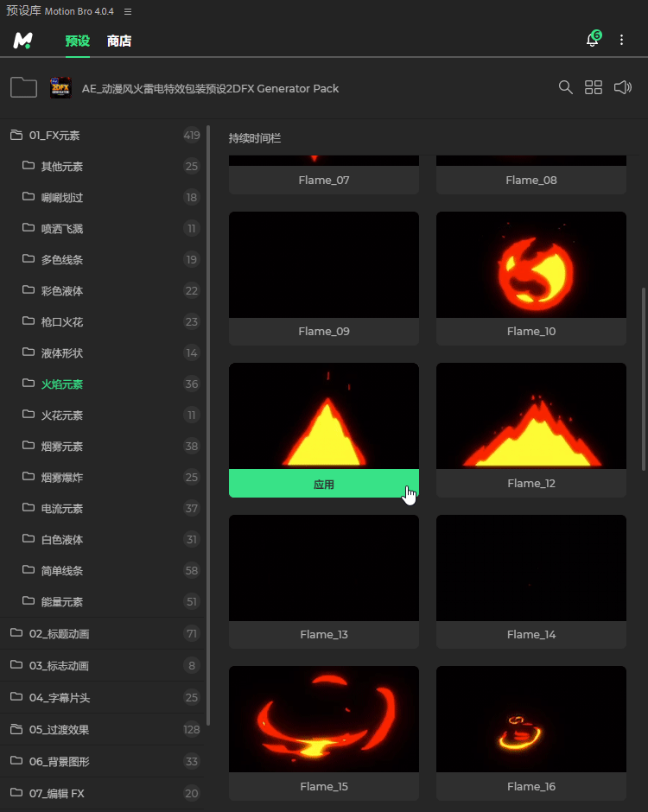Select the Flame_14 preset thumbnail

click(x=531, y=568)
